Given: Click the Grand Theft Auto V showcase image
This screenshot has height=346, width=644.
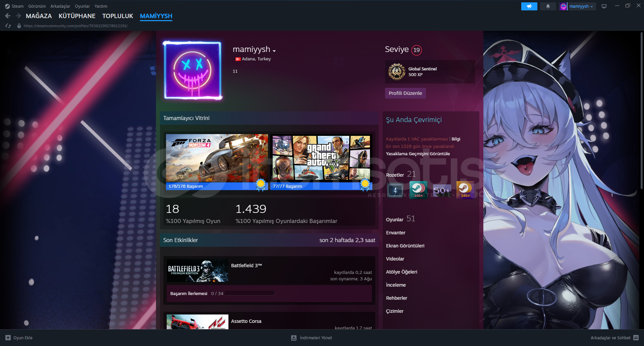Looking at the screenshot, I should 321,158.
